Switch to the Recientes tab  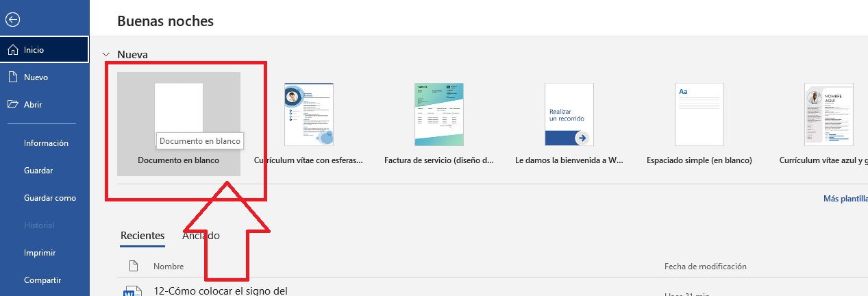142,236
